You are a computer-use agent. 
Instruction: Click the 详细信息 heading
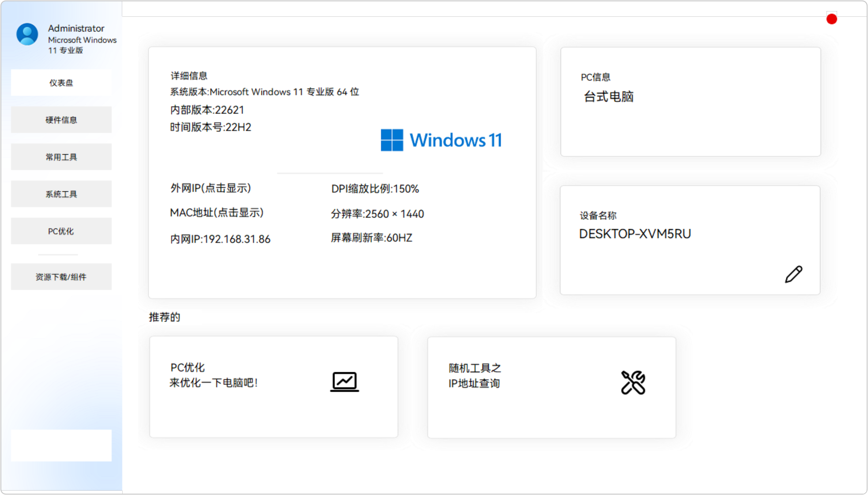point(189,76)
